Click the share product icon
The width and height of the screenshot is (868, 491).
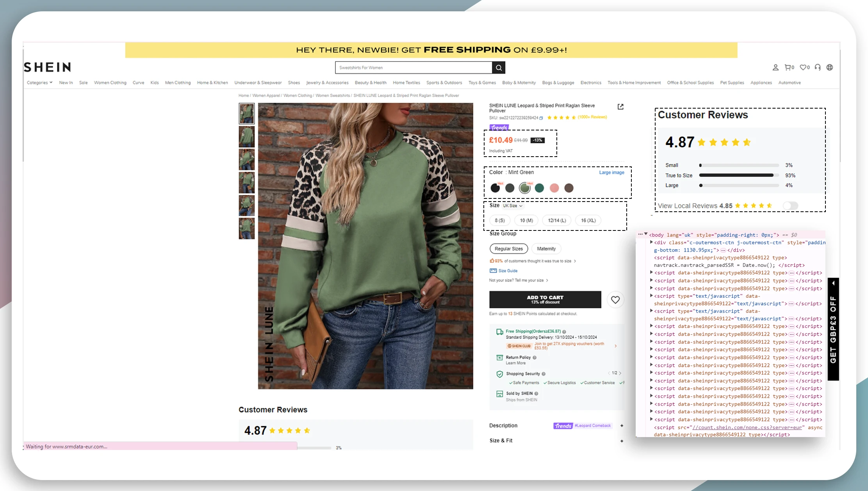[x=620, y=107]
